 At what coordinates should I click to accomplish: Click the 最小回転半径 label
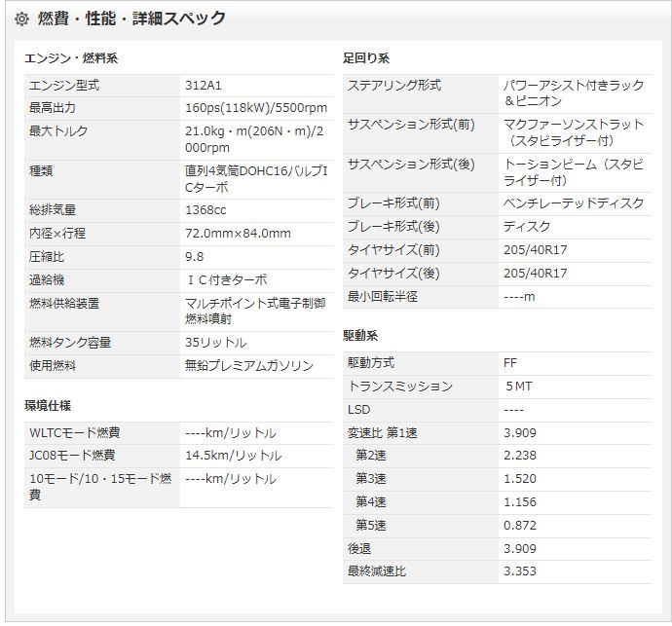(x=383, y=297)
